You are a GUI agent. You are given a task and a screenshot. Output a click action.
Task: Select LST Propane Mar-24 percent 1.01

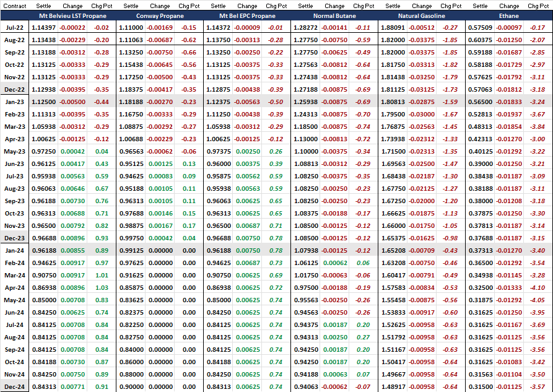pos(102,275)
